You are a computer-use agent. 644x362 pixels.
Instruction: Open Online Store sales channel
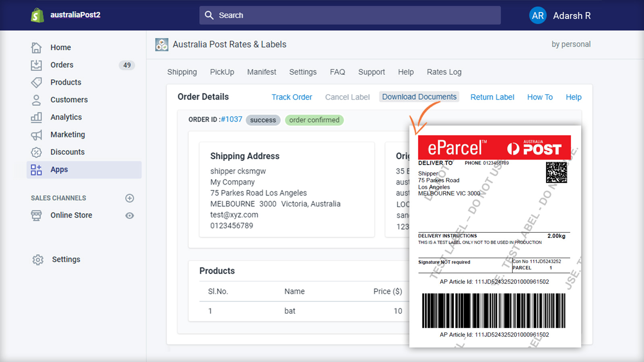pos(71,216)
